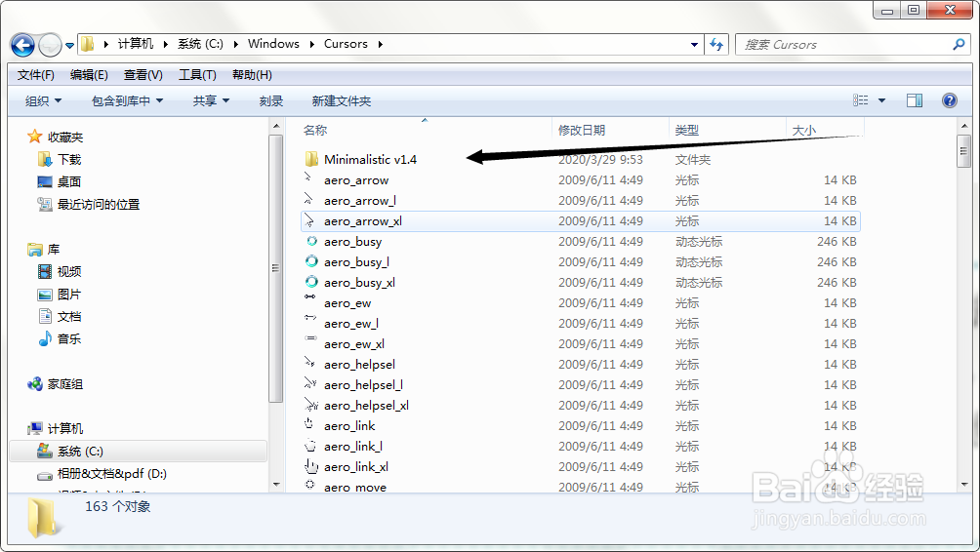Open the 帮助(H) menu
Viewport: 980px width, 552px height.
[x=252, y=75]
